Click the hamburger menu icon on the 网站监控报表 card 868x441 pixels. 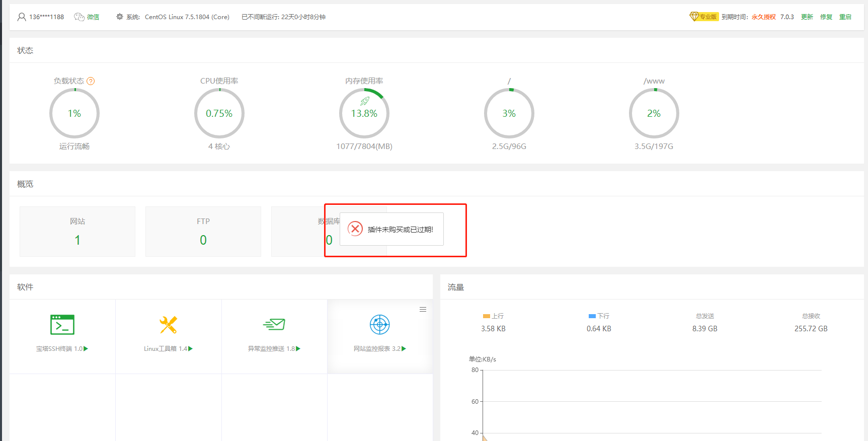423,310
